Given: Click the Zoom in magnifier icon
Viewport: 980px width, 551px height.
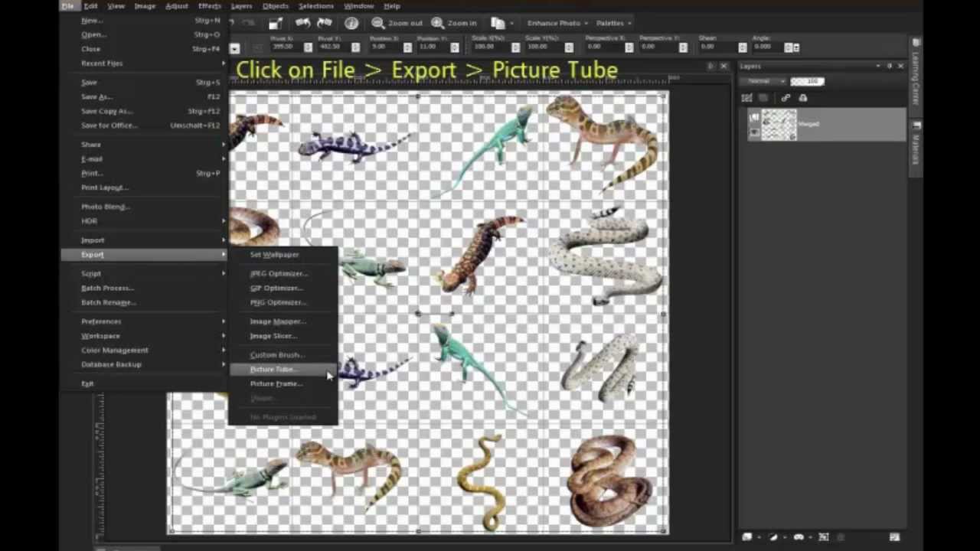Looking at the screenshot, I should coord(437,23).
